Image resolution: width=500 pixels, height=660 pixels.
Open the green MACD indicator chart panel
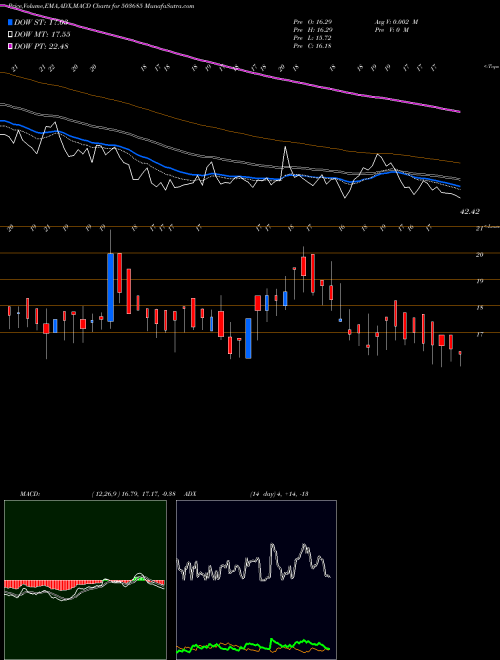(85, 580)
